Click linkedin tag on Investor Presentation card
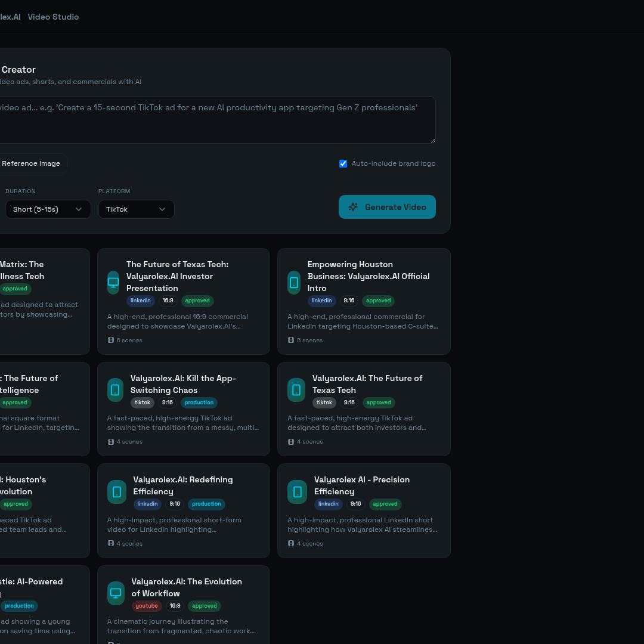The width and height of the screenshot is (644, 644). (141, 301)
